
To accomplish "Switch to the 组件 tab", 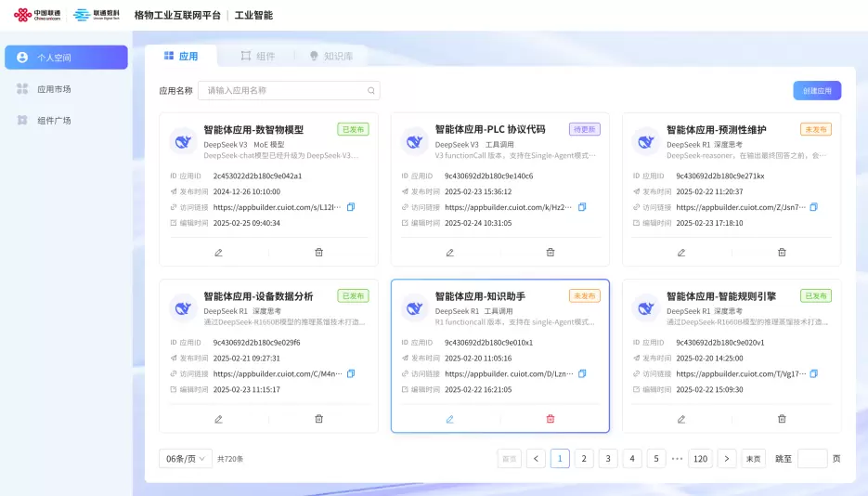I will pos(257,56).
